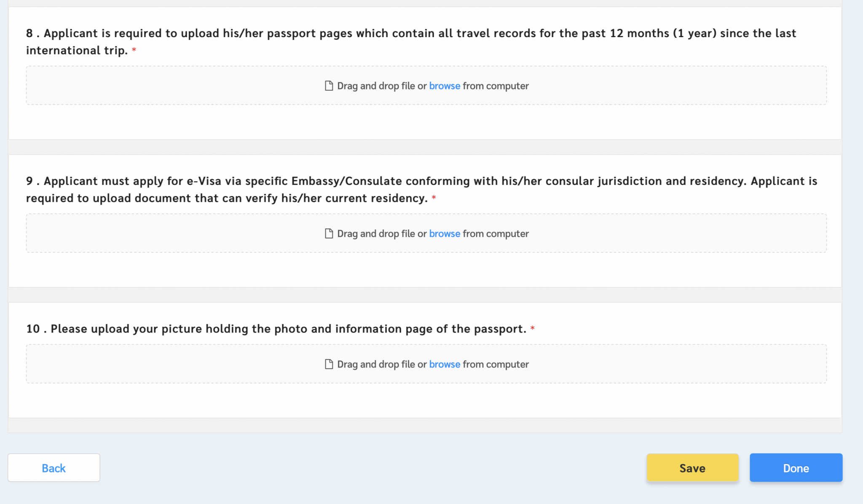Click "Drag and drop file" text in question 10
The width and height of the screenshot is (863, 504).
[376, 364]
